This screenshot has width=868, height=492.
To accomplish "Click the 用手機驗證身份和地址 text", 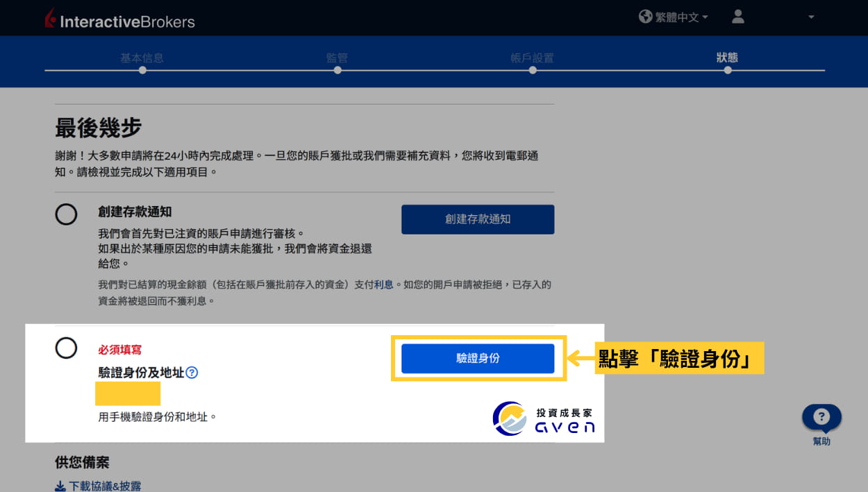I will pos(158,417).
